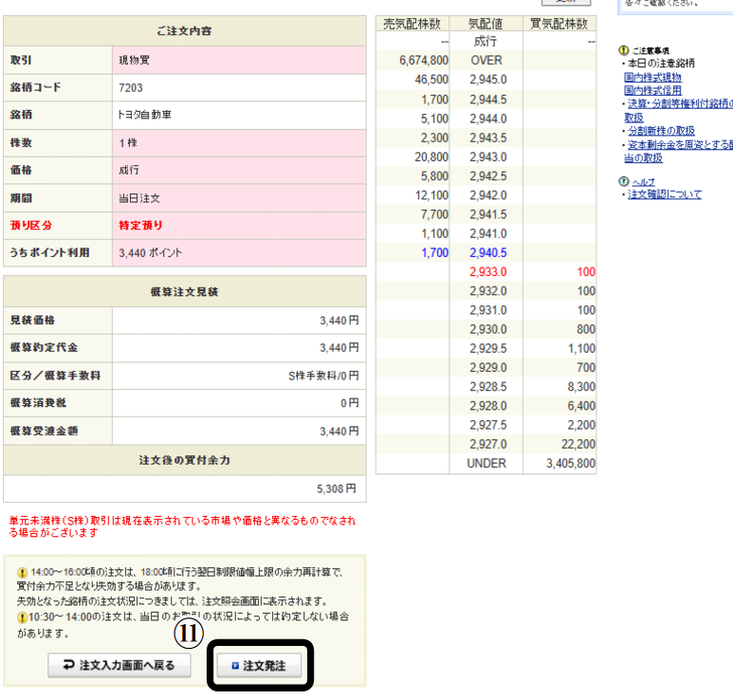Open the ヘルプ link
733x700 pixels.
click(x=643, y=181)
